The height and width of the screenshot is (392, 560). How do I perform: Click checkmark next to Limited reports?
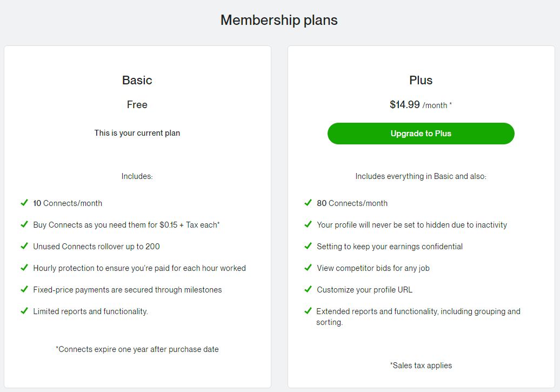[x=24, y=311]
